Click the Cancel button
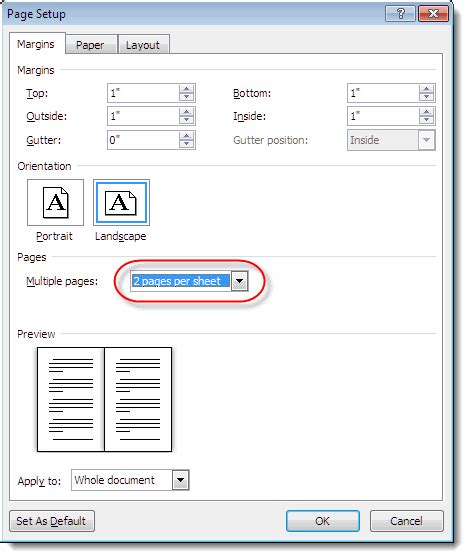Viewport: 469px width, 558px height. 406,521
